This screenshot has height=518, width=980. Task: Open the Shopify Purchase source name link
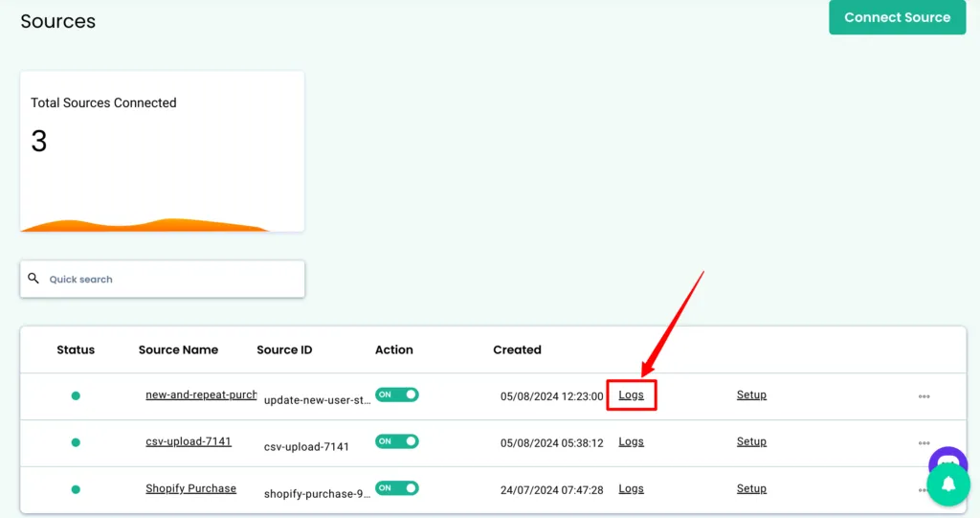(190, 488)
